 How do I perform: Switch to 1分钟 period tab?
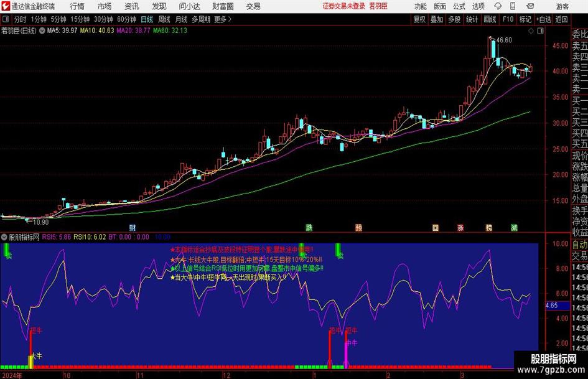(x=38, y=19)
